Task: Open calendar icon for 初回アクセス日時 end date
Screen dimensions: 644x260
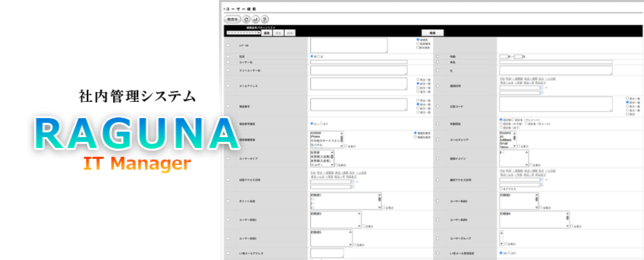Action: (353, 187)
